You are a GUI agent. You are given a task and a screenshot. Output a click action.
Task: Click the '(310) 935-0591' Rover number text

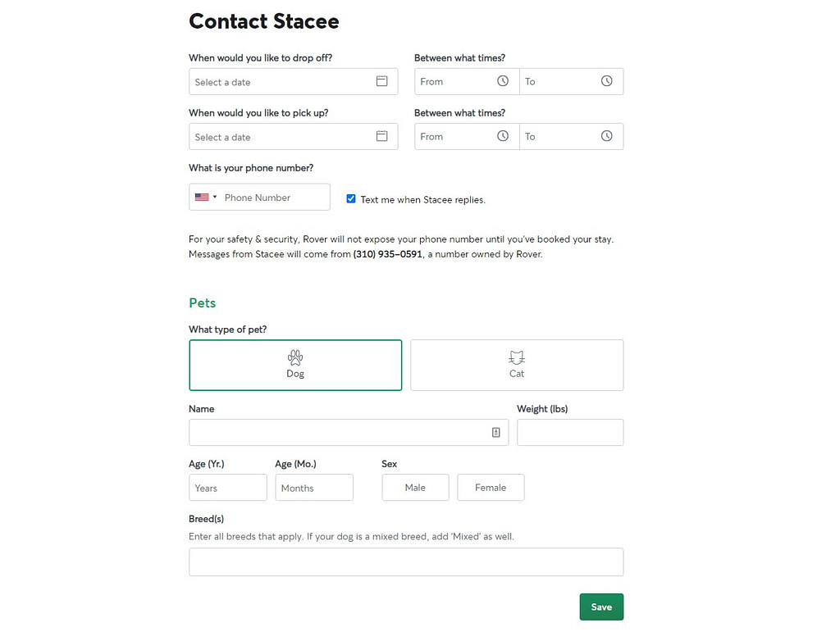387,254
